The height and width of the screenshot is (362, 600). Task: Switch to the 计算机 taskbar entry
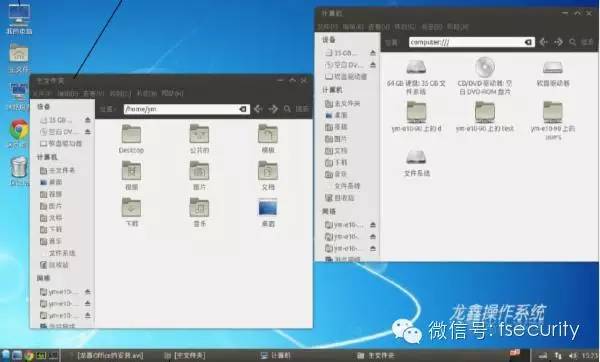coord(276,355)
